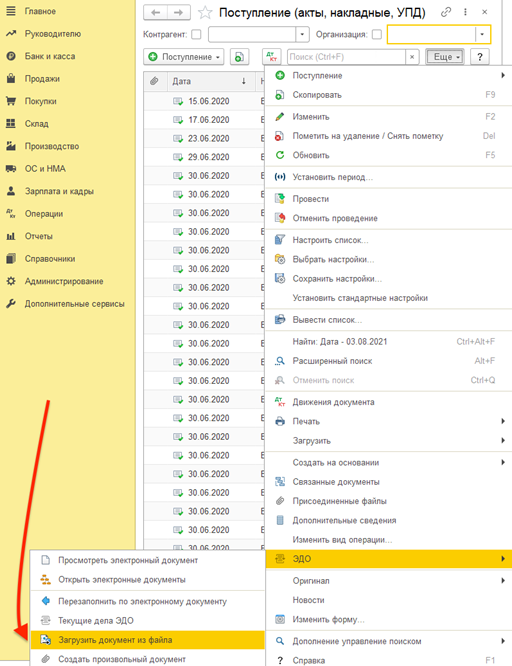Expand the Организация dropdown list
The height and width of the screenshot is (666, 512).
[x=482, y=34]
